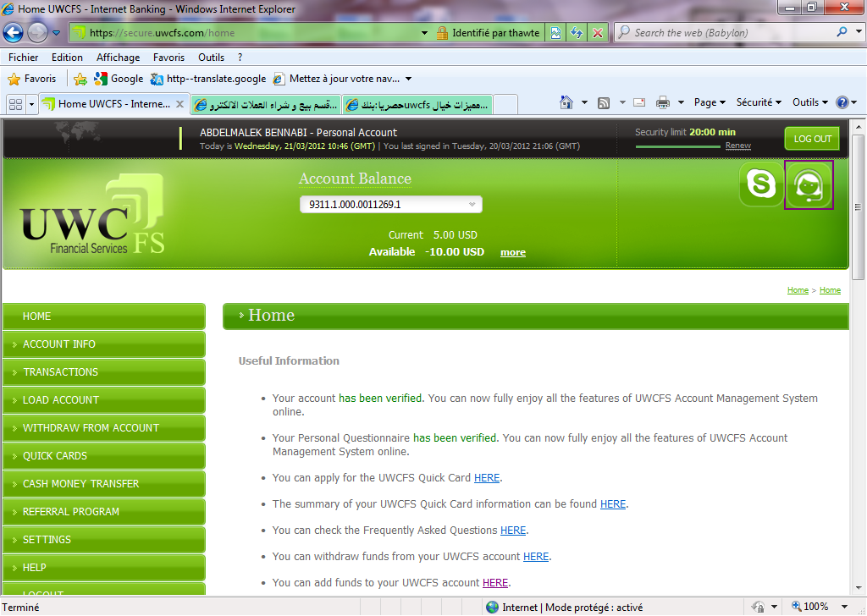Open live support headset icon
The height and width of the screenshot is (616, 867).
809,185
